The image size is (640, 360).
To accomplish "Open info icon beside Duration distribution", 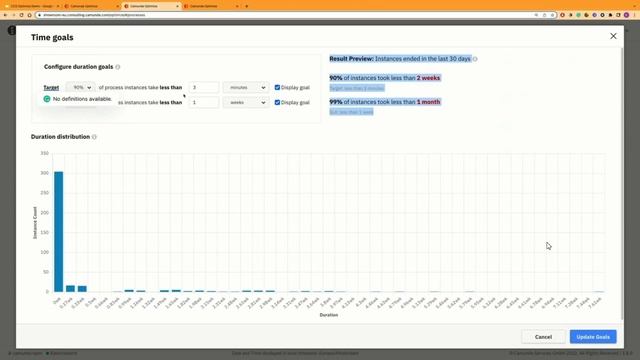I will click(x=94, y=137).
